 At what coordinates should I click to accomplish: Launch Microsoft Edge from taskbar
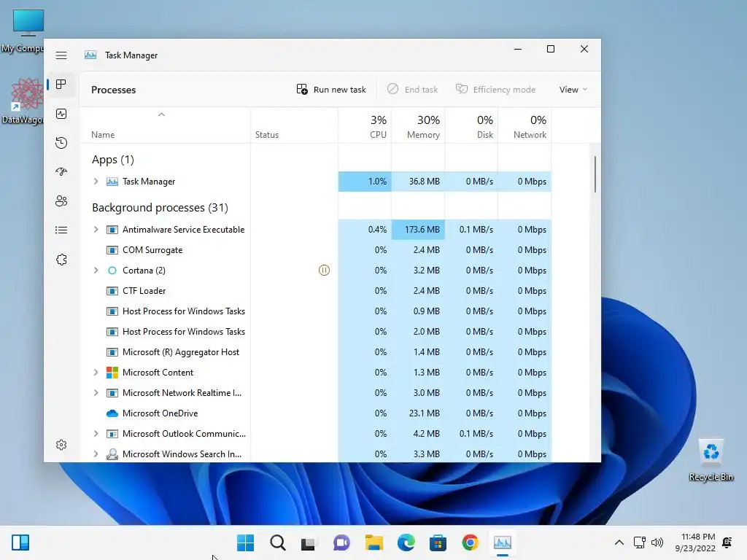tap(406, 542)
